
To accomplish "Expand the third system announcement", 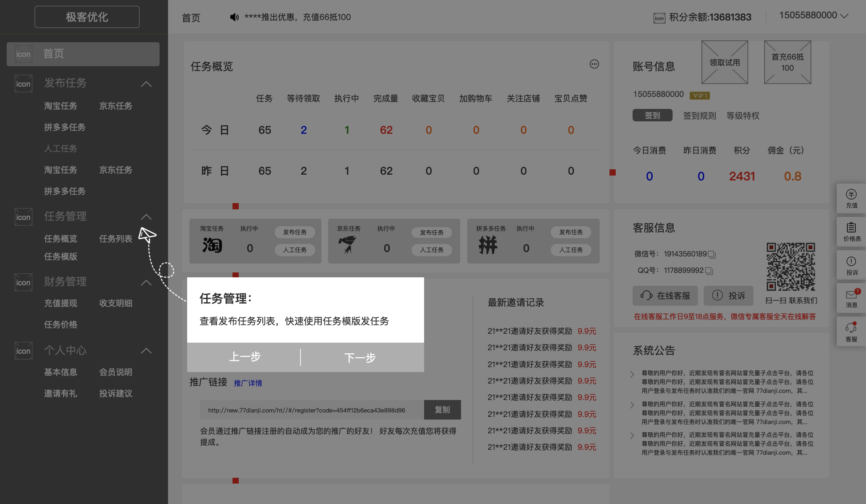I will pyautogui.click(x=632, y=436).
